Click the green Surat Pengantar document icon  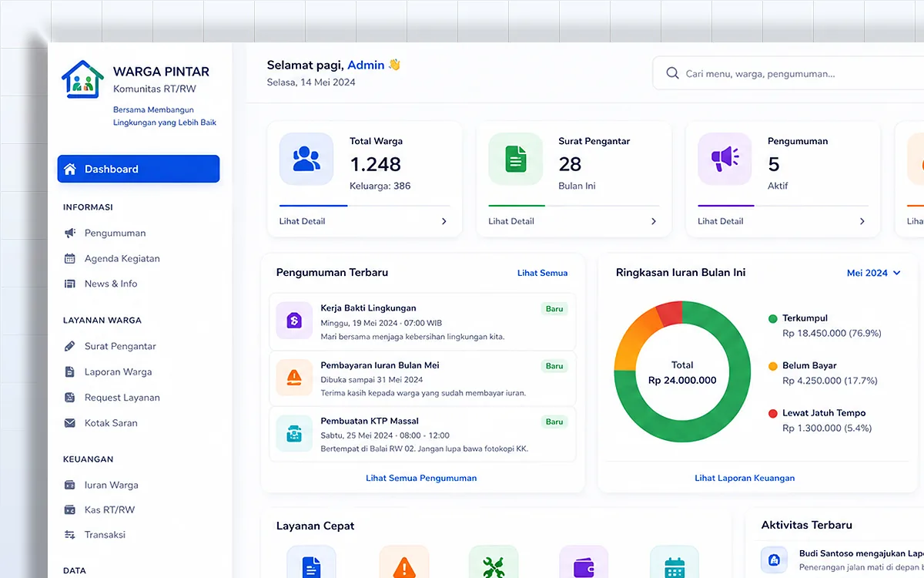tap(516, 159)
